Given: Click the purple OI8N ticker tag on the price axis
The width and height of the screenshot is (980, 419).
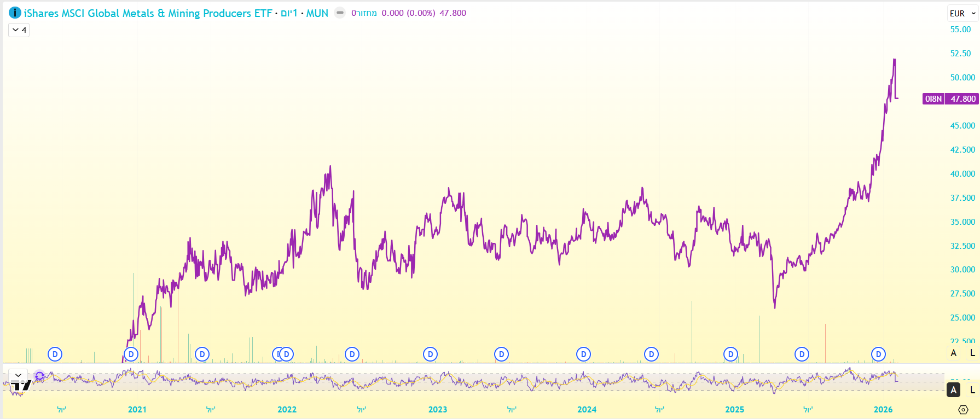Looking at the screenshot, I should tap(933, 99).
